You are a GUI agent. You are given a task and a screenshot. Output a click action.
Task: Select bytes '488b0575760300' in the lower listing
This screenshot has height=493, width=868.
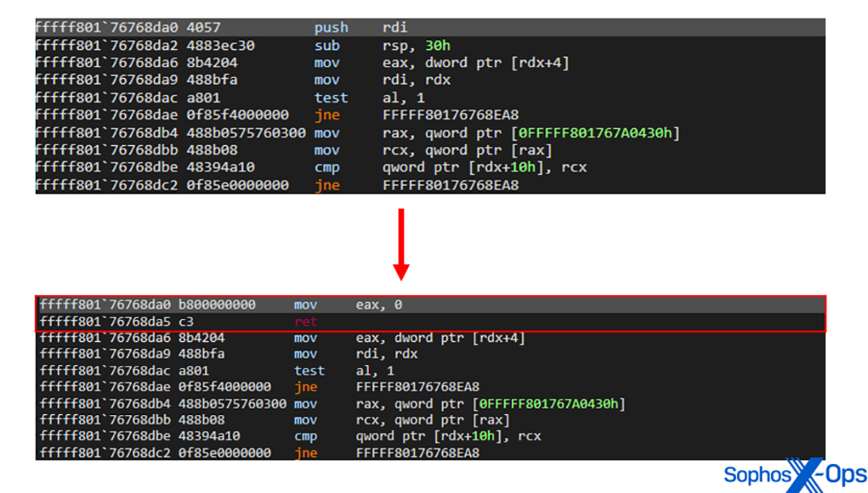[233, 403]
